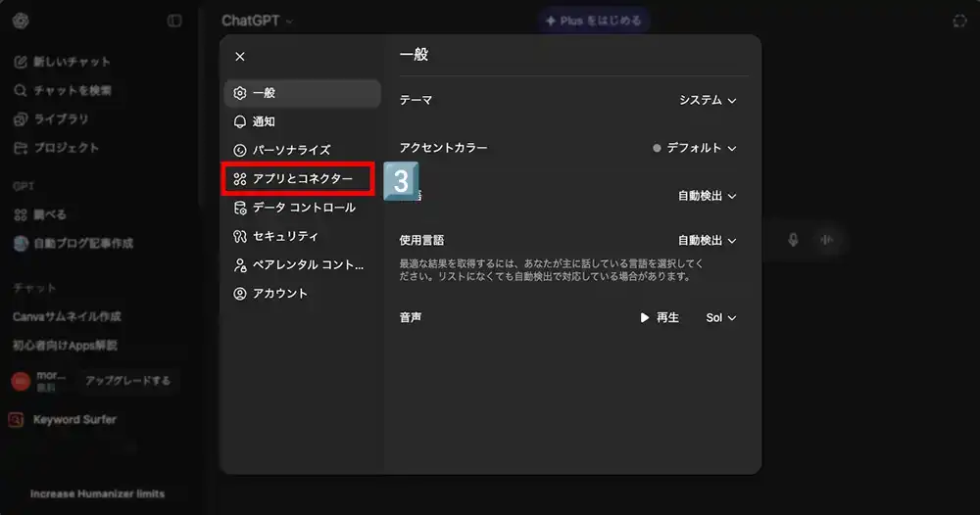Viewport: 980px width, 515px height.
Task: Start a 新しいチャット
Action: click(72, 62)
